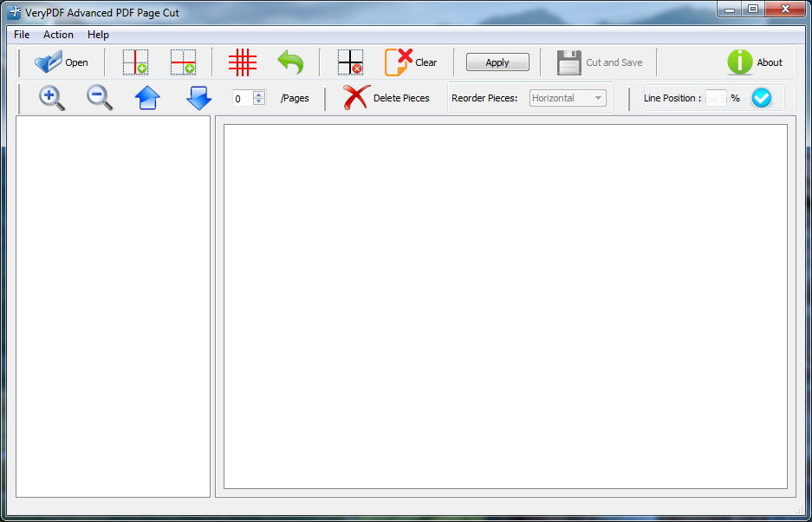Click the Apply button

497,62
